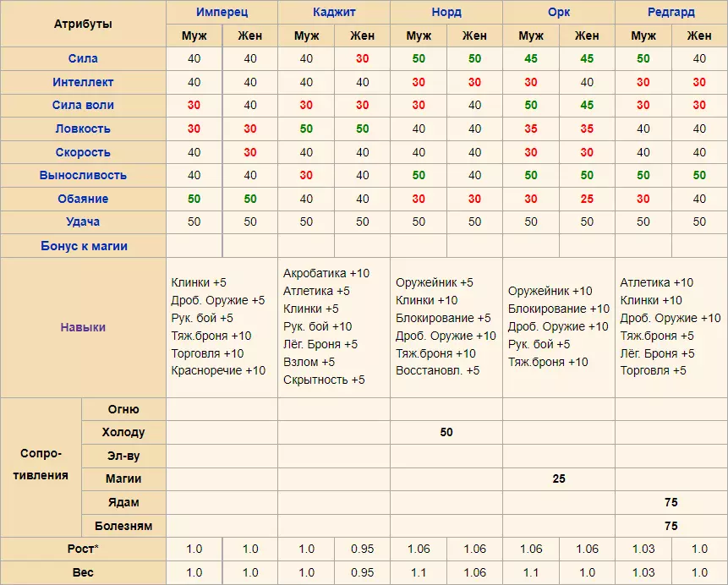Follow the Сила attribute link
728x585 pixels.
(83, 58)
